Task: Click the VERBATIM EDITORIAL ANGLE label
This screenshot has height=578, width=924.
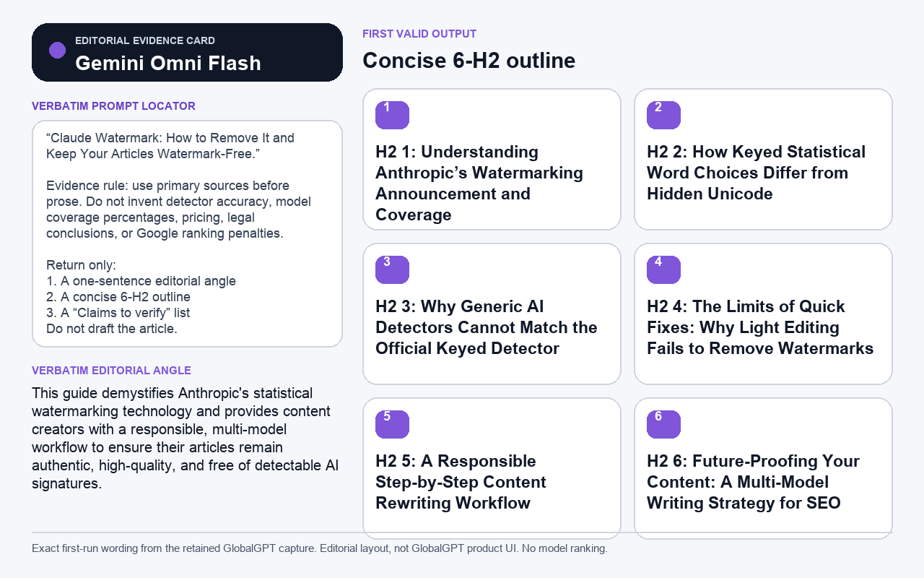Action: coord(111,371)
